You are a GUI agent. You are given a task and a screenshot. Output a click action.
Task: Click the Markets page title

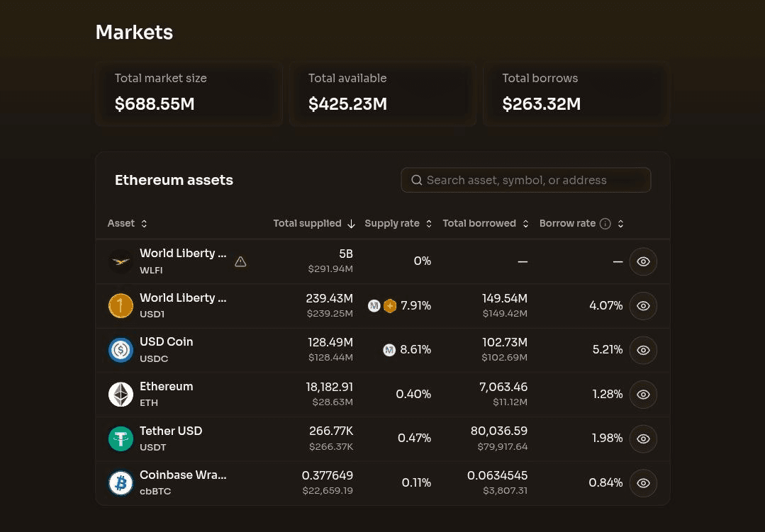[x=134, y=32]
